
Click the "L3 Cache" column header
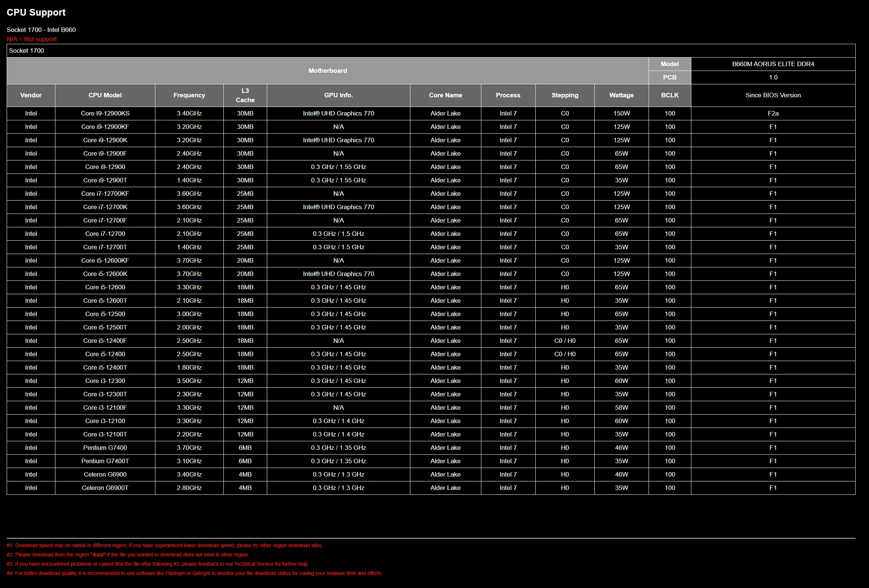coord(245,95)
